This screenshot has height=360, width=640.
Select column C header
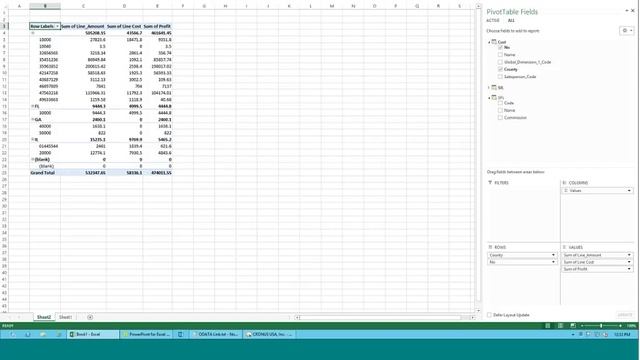(83, 6)
